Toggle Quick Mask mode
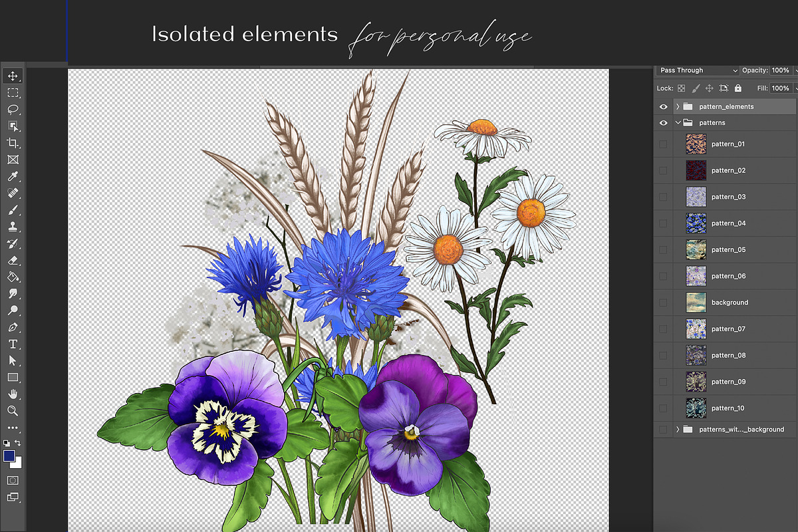The height and width of the screenshot is (532, 798). pos(13,479)
